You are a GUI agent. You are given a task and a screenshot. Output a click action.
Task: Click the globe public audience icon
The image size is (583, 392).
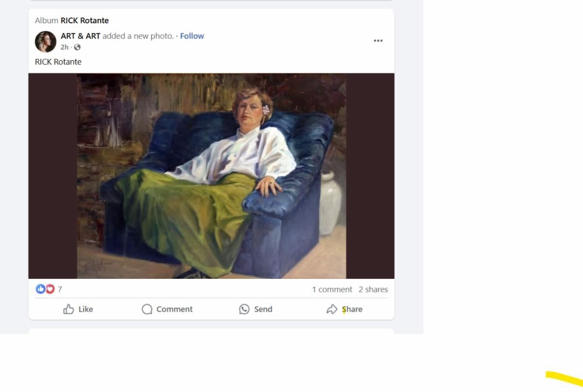click(77, 47)
